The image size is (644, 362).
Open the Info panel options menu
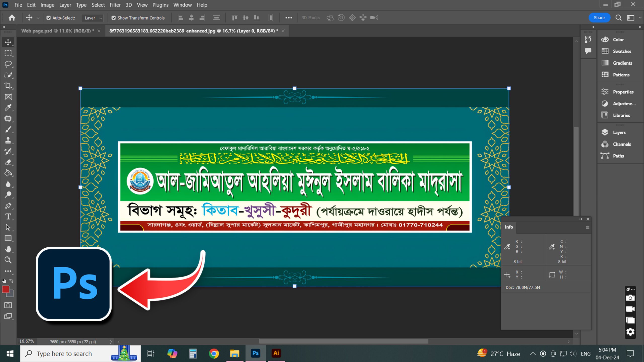click(587, 227)
